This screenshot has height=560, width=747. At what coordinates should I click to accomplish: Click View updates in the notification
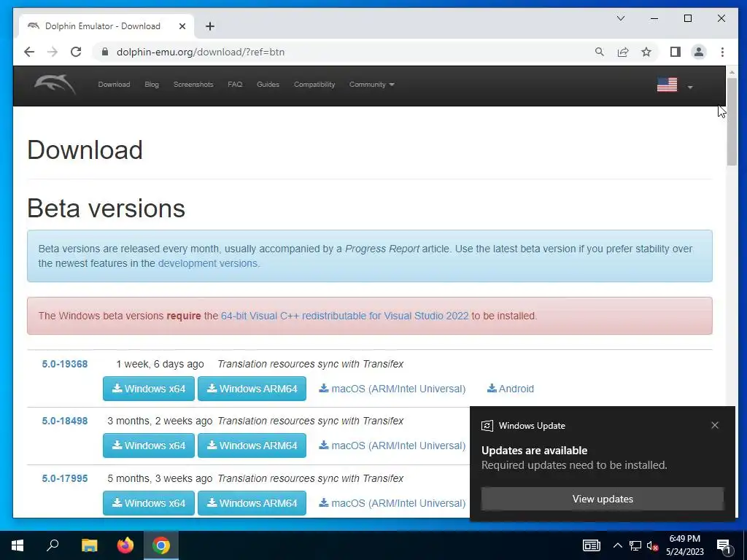tap(603, 499)
